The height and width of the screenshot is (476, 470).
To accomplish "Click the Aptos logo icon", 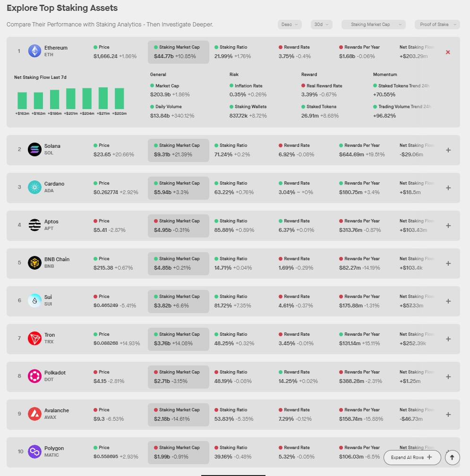I will click(x=34, y=225).
